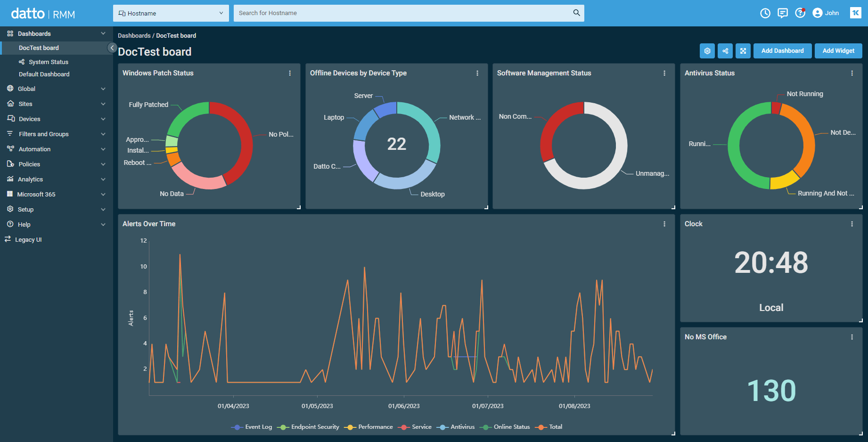This screenshot has width=868, height=442.
Task: Open the Clock widget options menu
Action: (852, 224)
